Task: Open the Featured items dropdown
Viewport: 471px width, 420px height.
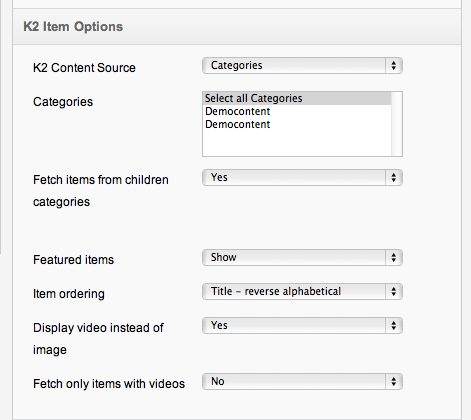Action: [302, 258]
